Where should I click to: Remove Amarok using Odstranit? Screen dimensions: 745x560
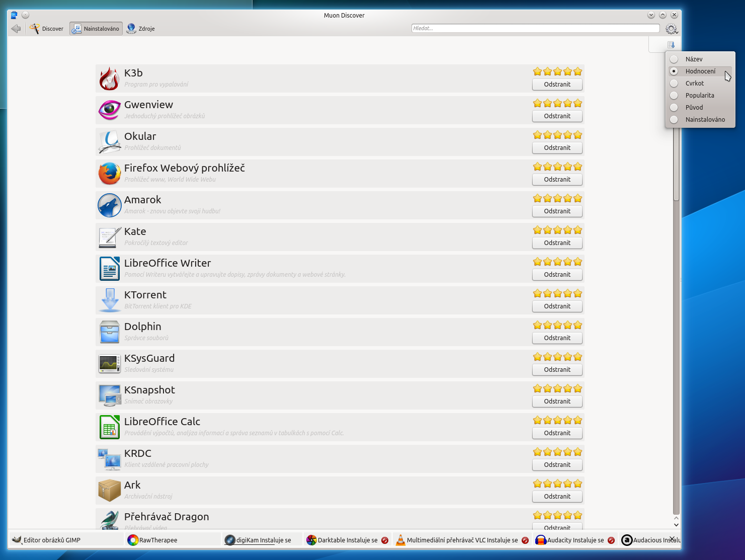pos(557,211)
